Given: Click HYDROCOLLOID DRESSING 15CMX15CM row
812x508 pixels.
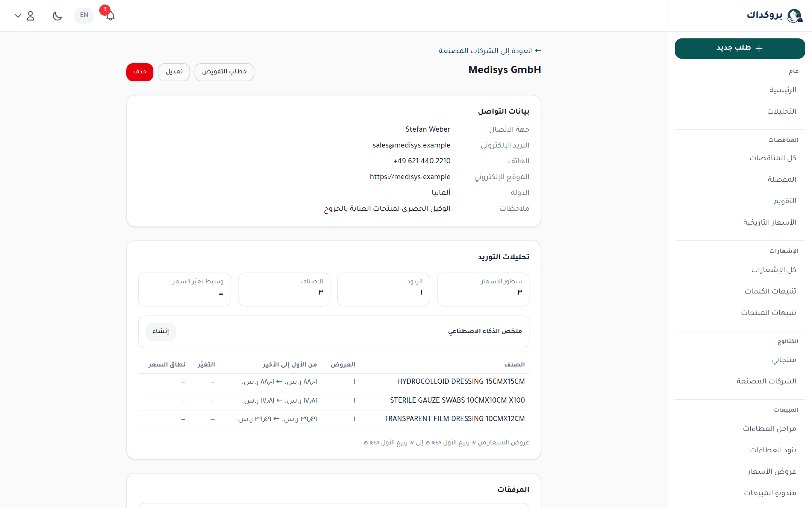Looking at the screenshot, I should click(334, 382).
